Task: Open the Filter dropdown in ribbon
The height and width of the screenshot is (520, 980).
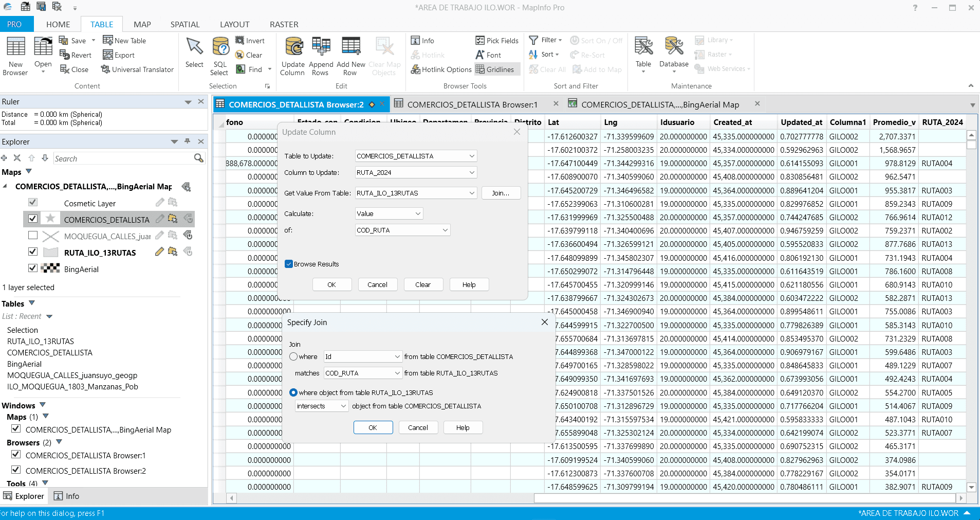Action: click(x=546, y=40)
